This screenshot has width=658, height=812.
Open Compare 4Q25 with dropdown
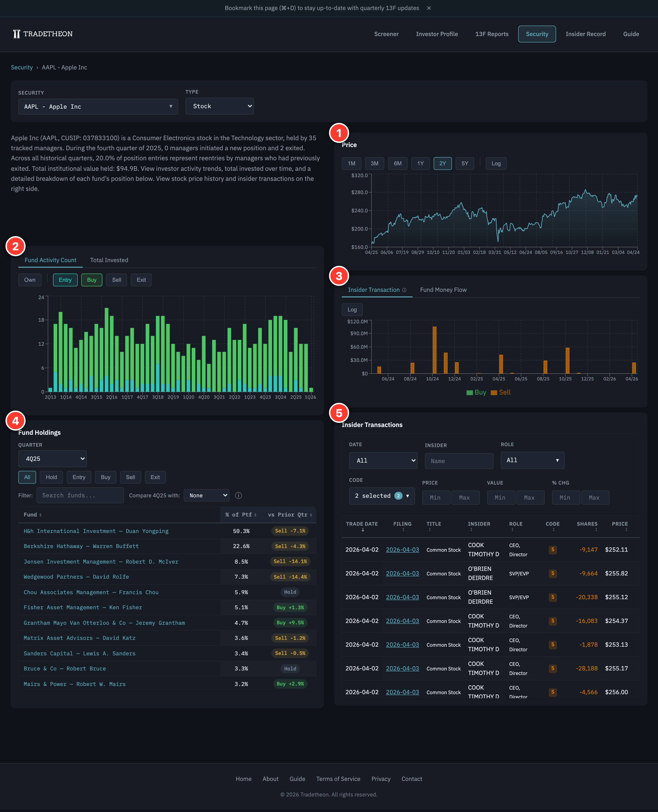(207, 495)
